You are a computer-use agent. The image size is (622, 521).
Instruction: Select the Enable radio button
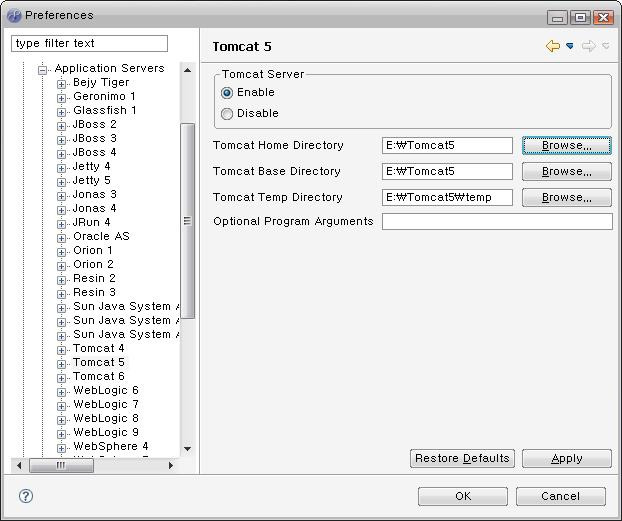pos(227,93)
